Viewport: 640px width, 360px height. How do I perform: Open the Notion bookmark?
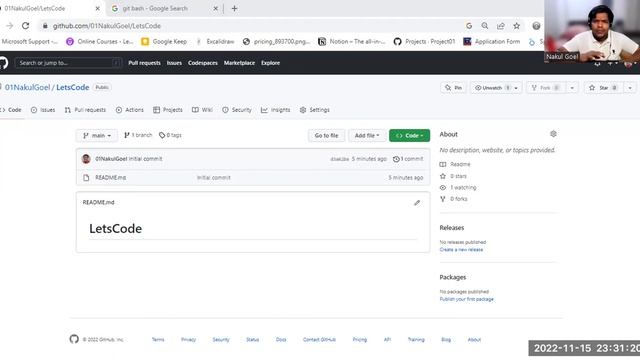[352, 42]
